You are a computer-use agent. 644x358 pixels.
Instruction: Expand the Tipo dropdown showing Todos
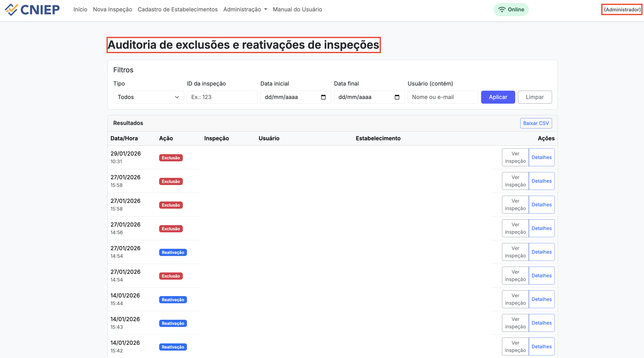148,97
